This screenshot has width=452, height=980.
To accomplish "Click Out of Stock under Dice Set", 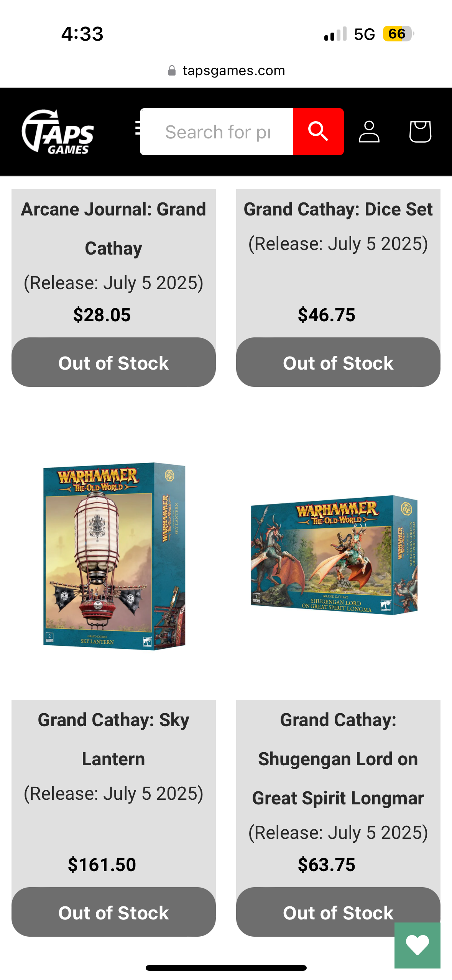I will point(338,362).
